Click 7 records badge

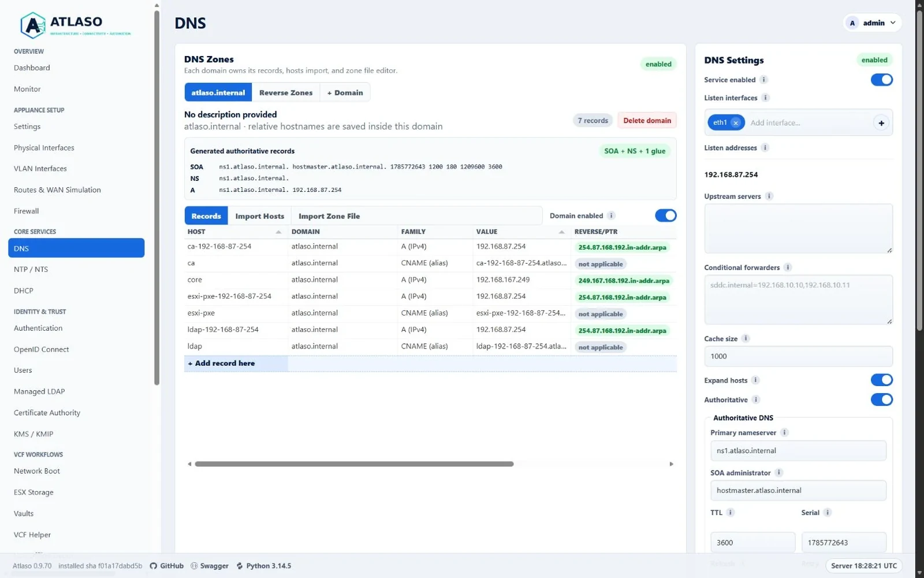click(x=593, y=120)
